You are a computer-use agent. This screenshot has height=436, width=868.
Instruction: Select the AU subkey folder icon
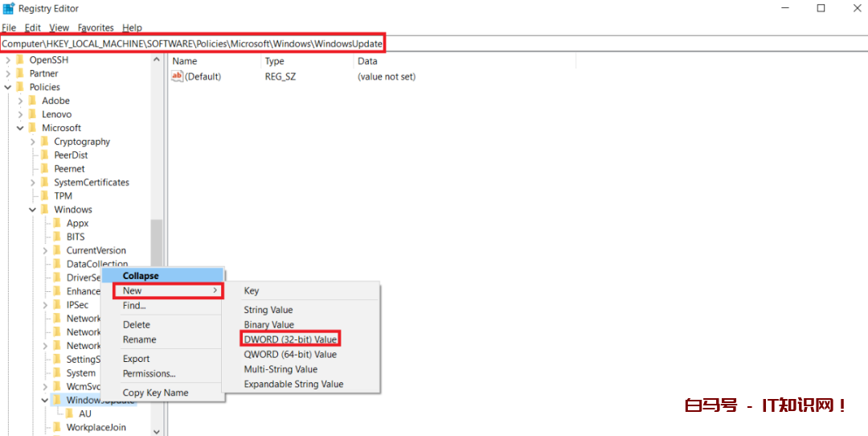(x=70, y=414)
